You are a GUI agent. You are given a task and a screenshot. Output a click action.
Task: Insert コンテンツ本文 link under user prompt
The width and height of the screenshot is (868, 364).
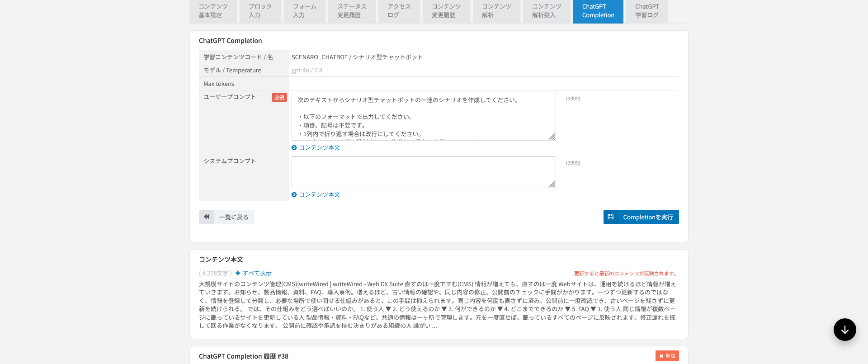[319, 147]
